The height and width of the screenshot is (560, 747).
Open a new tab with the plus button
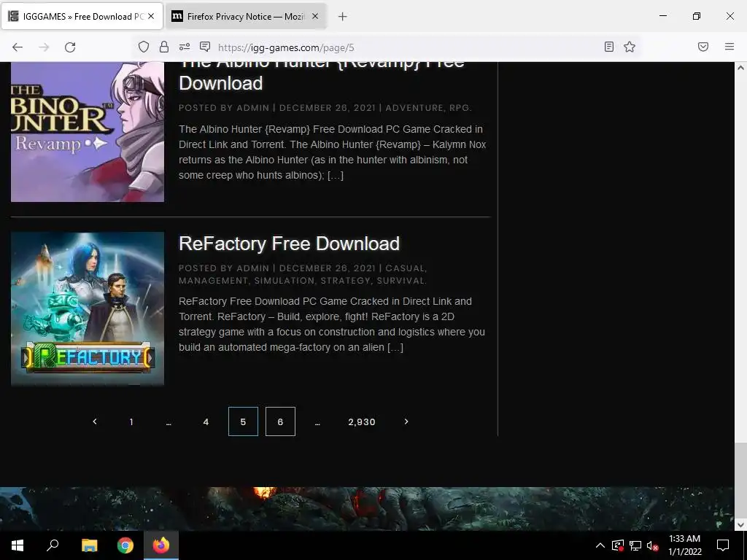[342, 17]
